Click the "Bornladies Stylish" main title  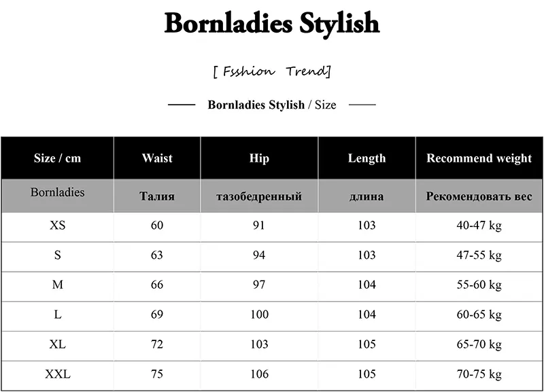[x=271, y=24]
